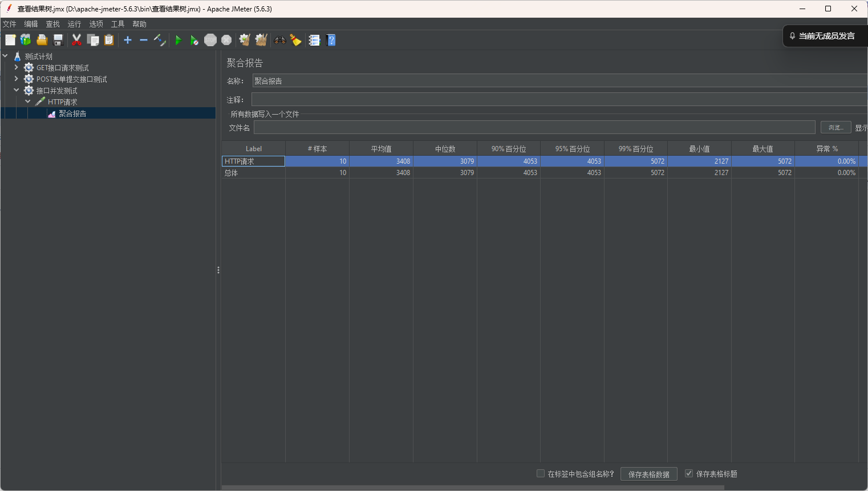
Task: Click the gear icon of POST表单提交接口测试
Action: [x=29, y=79]
